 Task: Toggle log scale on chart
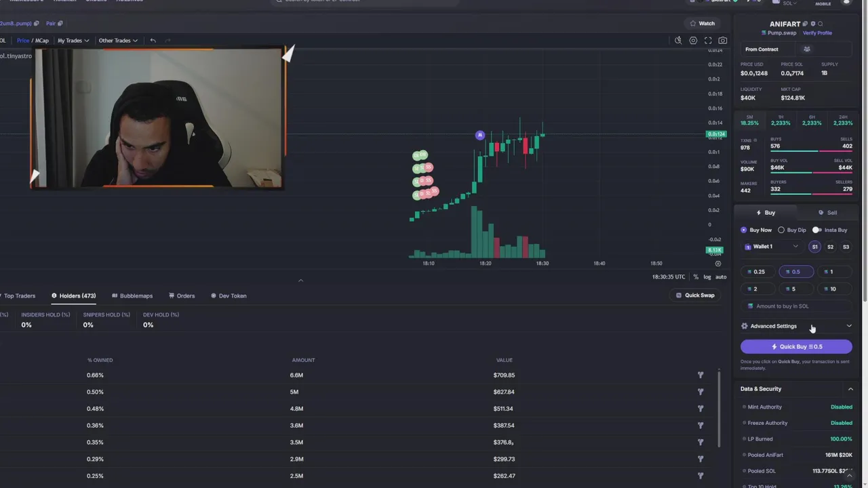tap(707, 277)
